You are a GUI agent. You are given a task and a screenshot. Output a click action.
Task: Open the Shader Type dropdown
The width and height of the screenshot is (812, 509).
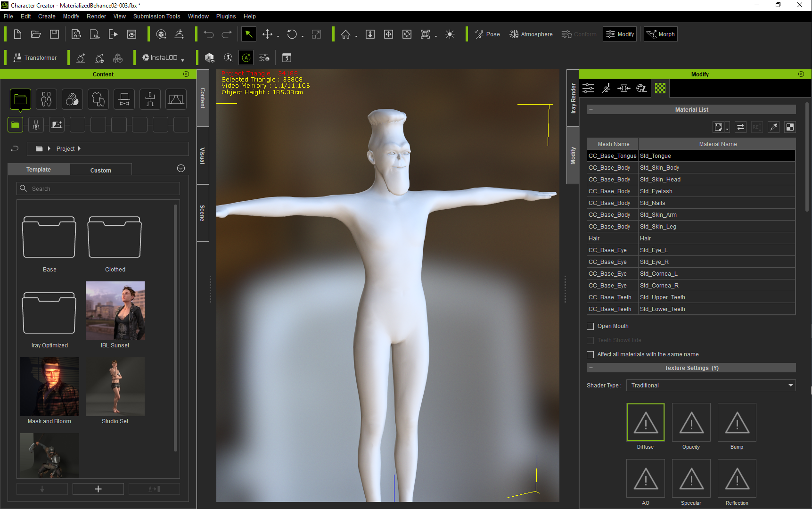click(x=711, y=385)
